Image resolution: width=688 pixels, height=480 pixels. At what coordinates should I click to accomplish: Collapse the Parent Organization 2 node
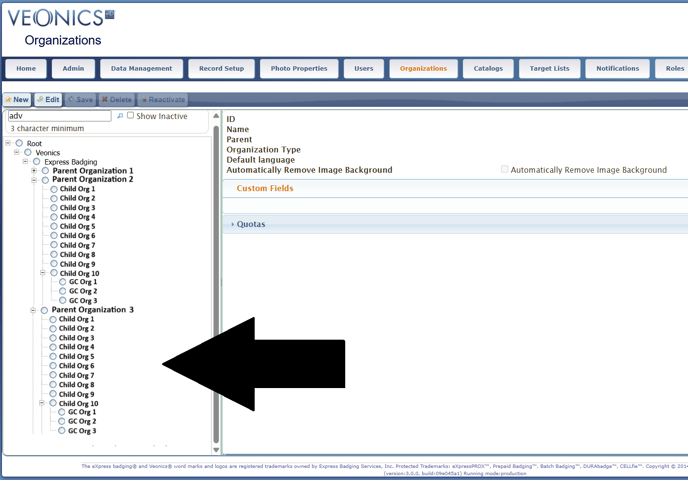(34, 180)
